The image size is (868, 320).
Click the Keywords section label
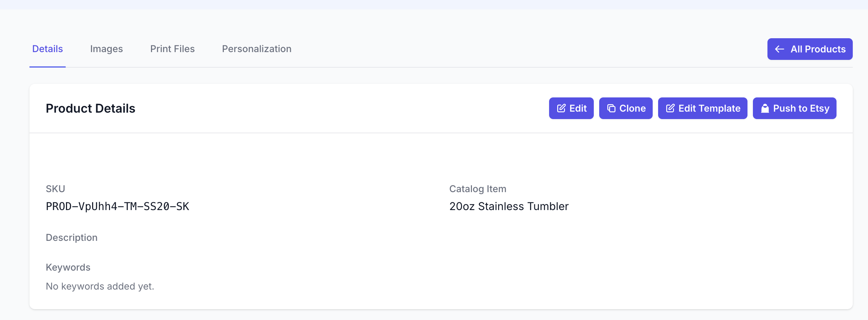pyautogui.click(x=68, y=267)
